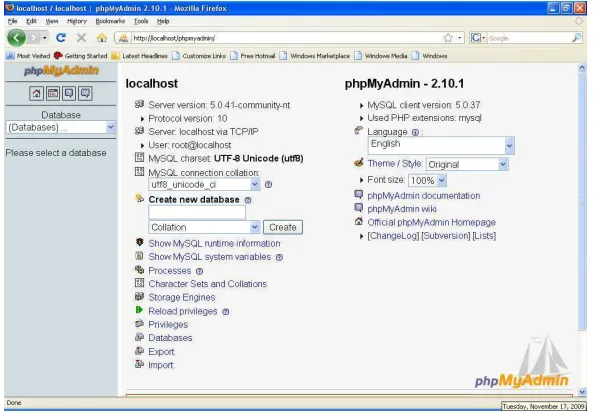This screenshot has width=596, height=416.
Task: Open the View menu
Action: coord(52,21)
